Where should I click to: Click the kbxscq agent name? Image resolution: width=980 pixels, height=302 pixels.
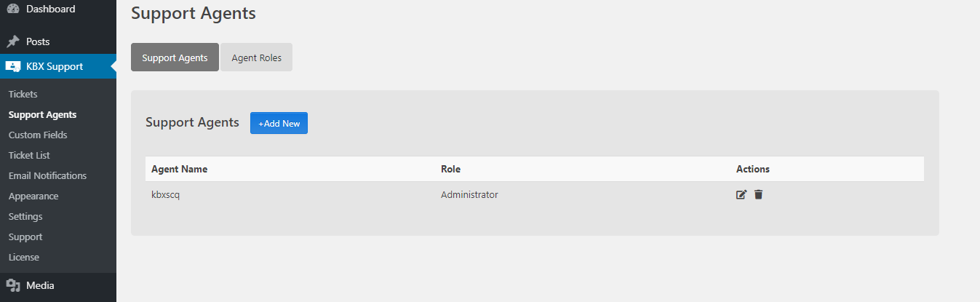(x=165, y=194)
